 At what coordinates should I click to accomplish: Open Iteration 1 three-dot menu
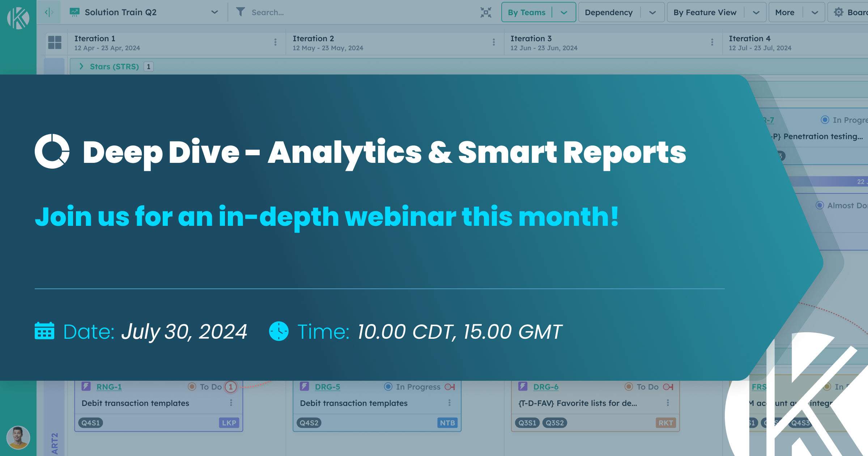[x=276, y=42]
